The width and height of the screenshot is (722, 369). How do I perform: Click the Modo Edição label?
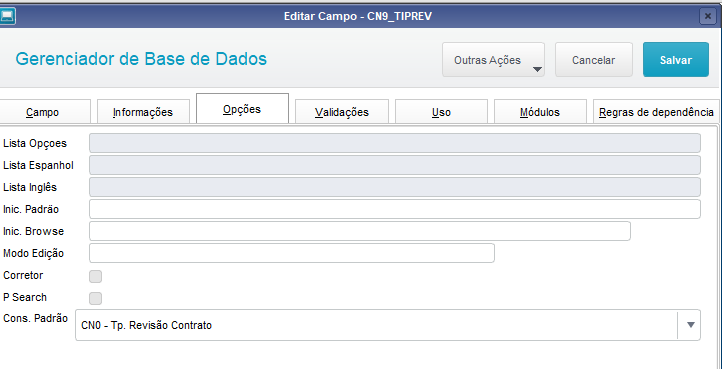tap(33, 253)
